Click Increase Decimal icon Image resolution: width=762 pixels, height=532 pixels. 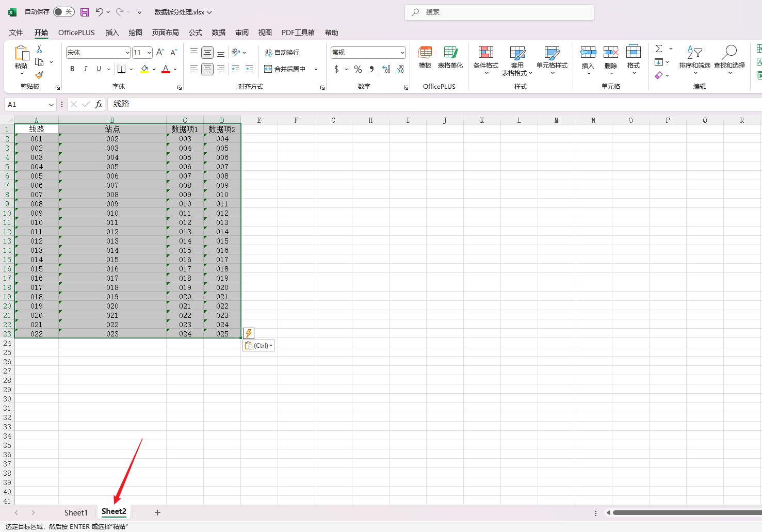(386, 69)
